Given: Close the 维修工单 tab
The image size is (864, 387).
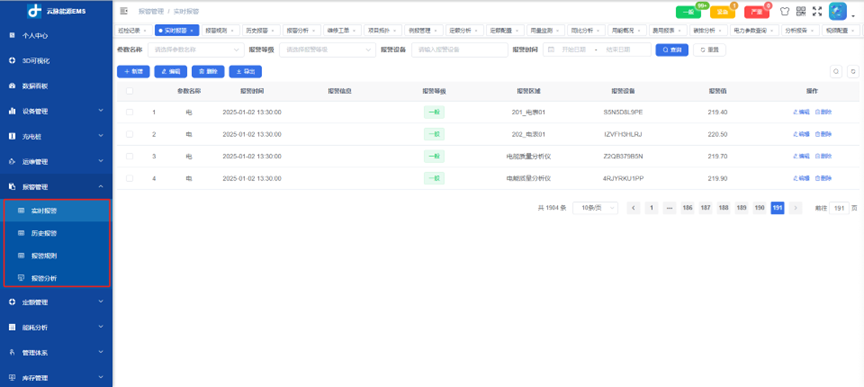Looking at the screenshot, I should point(353,31).
